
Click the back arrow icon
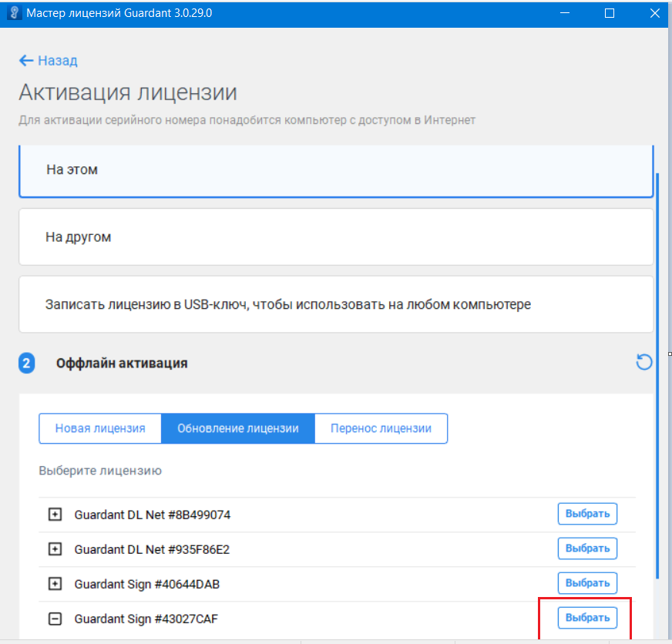26,61
